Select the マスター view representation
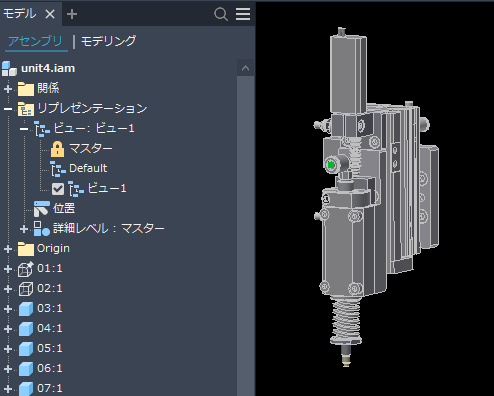The image size is (494, 396). pos(91,148)
